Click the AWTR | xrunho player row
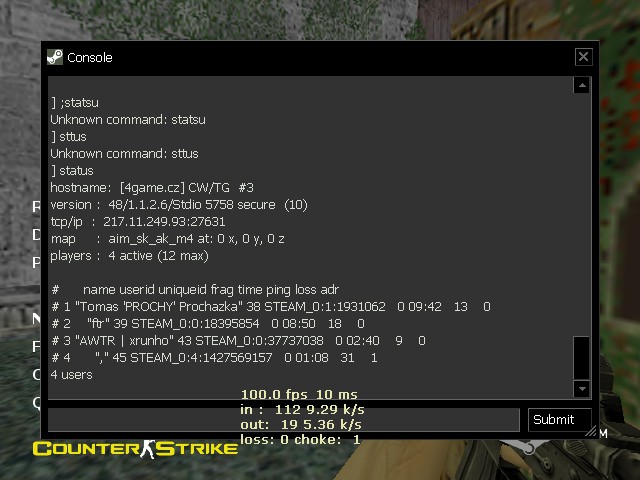Screen dimensions: 640x480 239,341
